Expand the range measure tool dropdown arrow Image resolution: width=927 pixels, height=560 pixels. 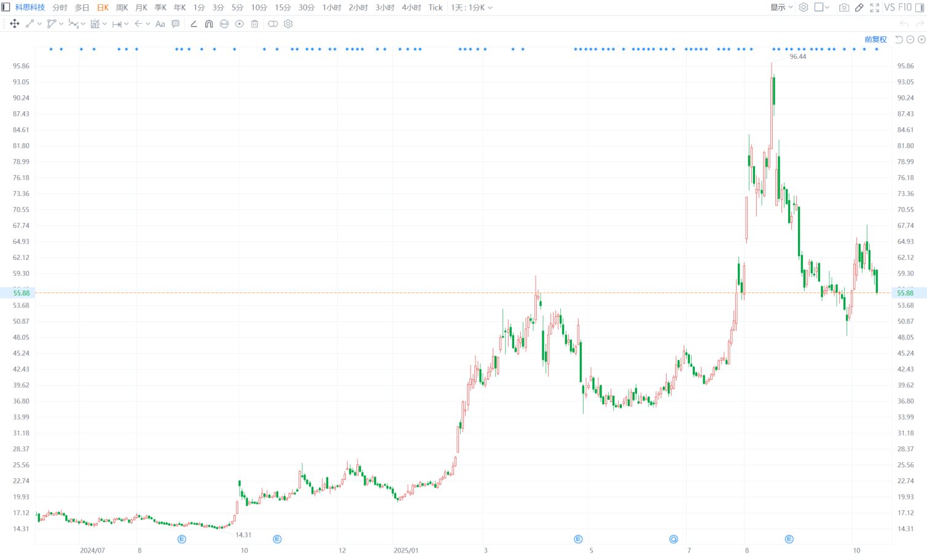(x=127, y=24)
